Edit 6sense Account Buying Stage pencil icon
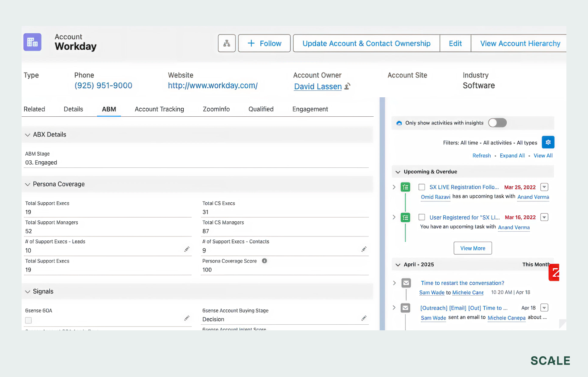Screen dimensions: 588x377 [364, 318]
